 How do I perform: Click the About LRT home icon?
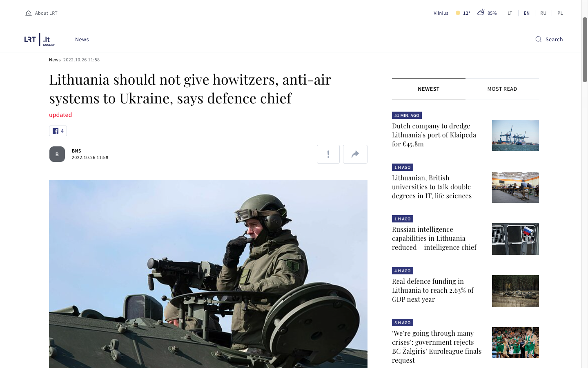pyautogui.click(x=29, y=13)
